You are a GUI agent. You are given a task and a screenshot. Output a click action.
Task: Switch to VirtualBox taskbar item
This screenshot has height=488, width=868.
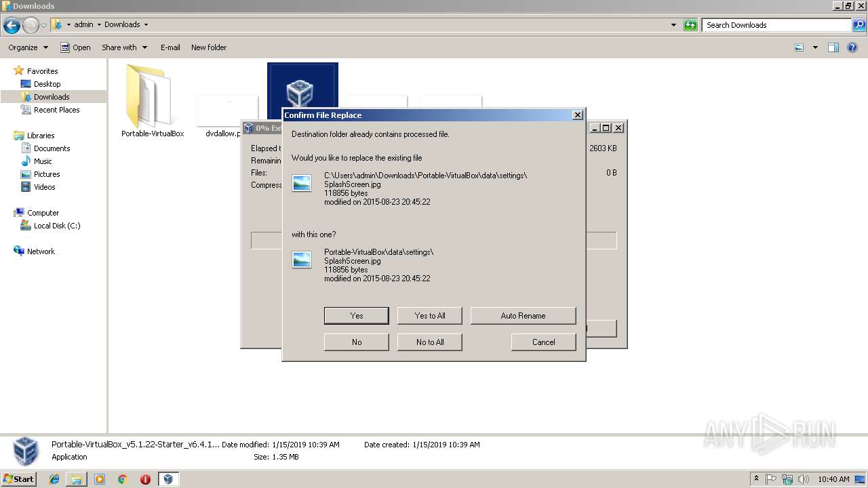coord(168,479)
